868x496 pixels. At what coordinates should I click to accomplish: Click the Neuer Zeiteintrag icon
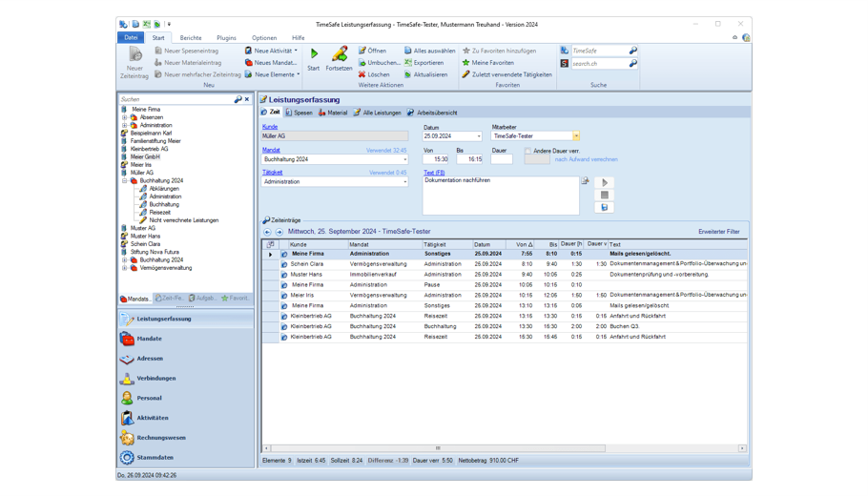pos(134,56)
